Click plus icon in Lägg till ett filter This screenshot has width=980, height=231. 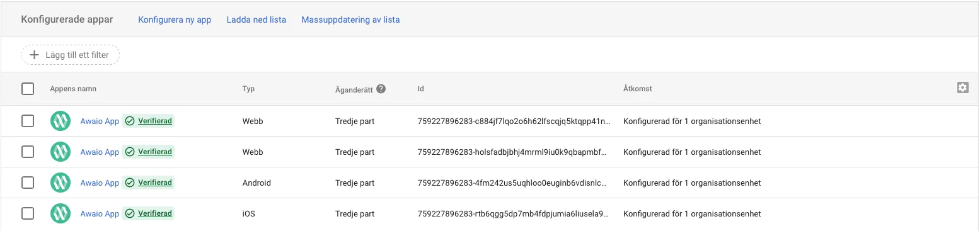coord(35,55)
